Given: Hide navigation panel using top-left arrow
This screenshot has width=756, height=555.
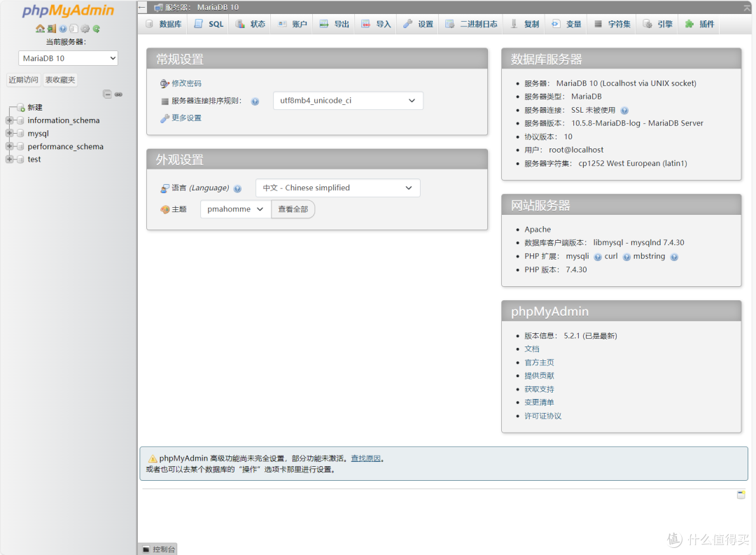Looking at the screenshot, I should point(143,7).
